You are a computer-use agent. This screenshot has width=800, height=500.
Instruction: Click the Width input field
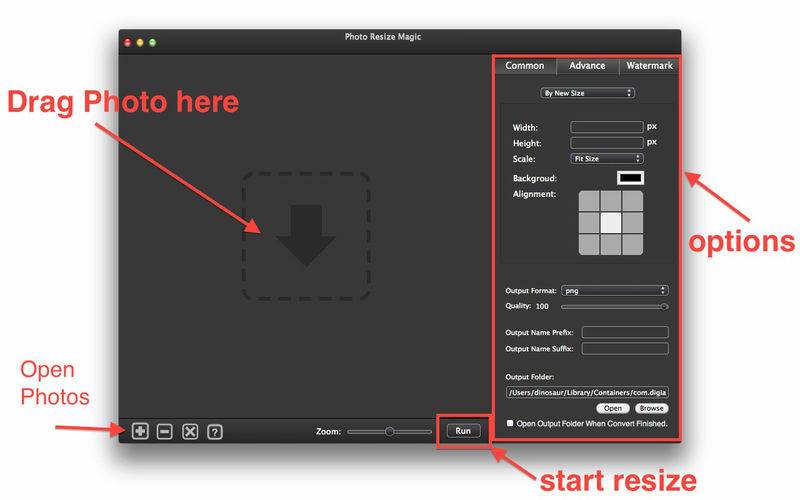(607, 127)
